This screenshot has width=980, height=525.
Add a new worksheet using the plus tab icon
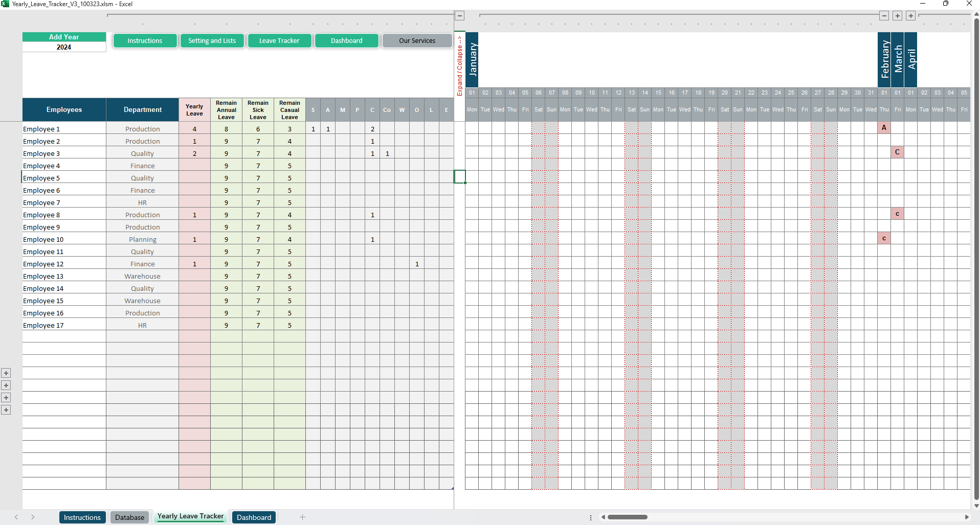click(x=302, y=517)
